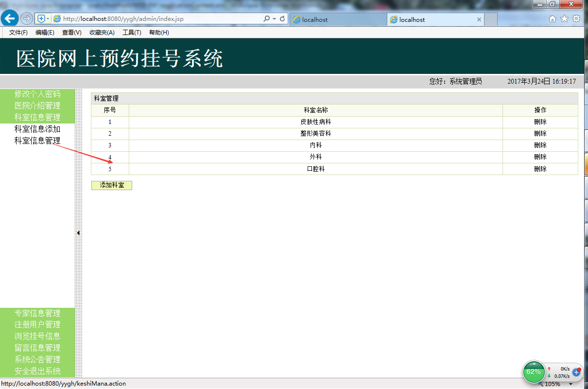Viewport: 588px width, 389px height.
Task: Expand 修改个人密码 in the sidebar
Action: pyautogui.click(x=37, y=94)
